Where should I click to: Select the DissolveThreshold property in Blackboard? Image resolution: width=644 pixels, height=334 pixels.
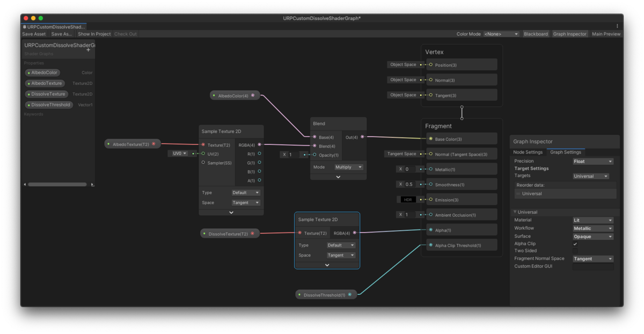click(x=48, y=105)
